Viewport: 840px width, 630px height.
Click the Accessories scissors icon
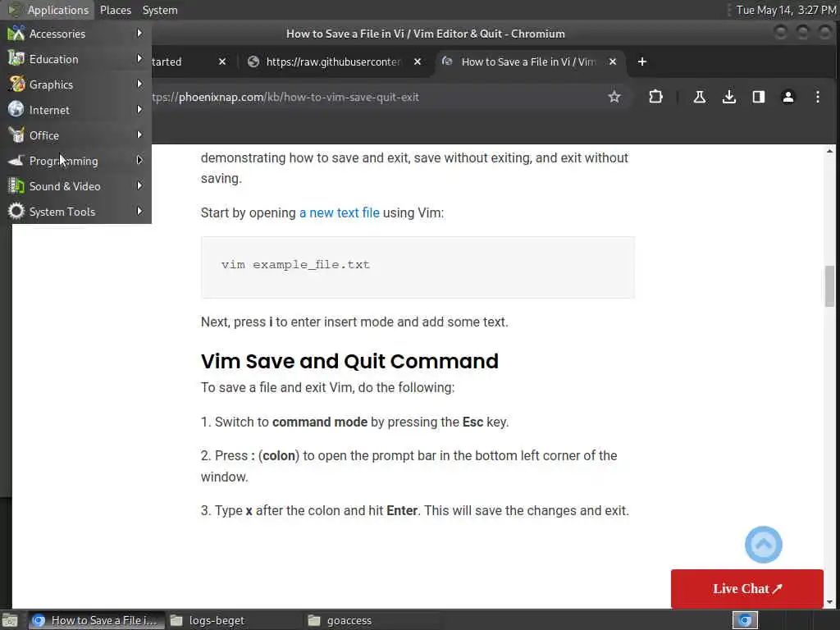(16, 34)
